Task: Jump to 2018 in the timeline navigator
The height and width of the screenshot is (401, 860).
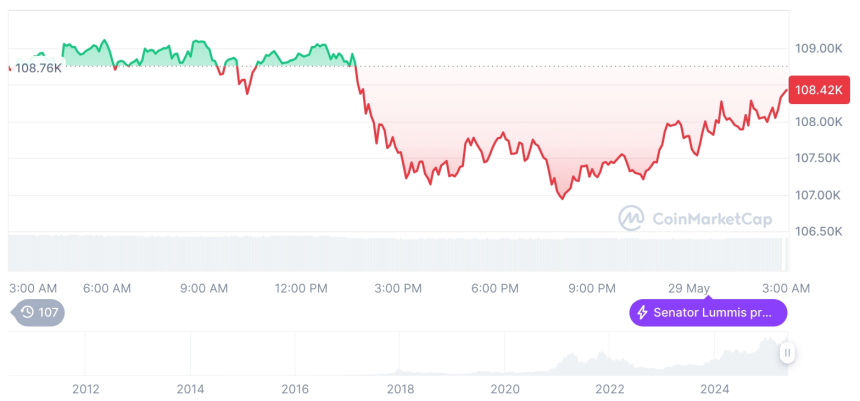Action: (400, 388)
